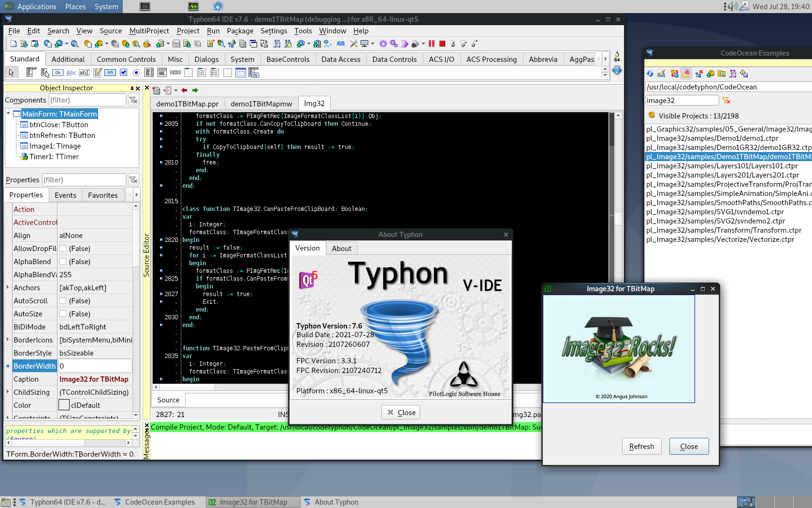Pick the TToggleBox 'on' component icon
Image resolution: width=812 pixels, height=508 pixels.
pos(110,73)
